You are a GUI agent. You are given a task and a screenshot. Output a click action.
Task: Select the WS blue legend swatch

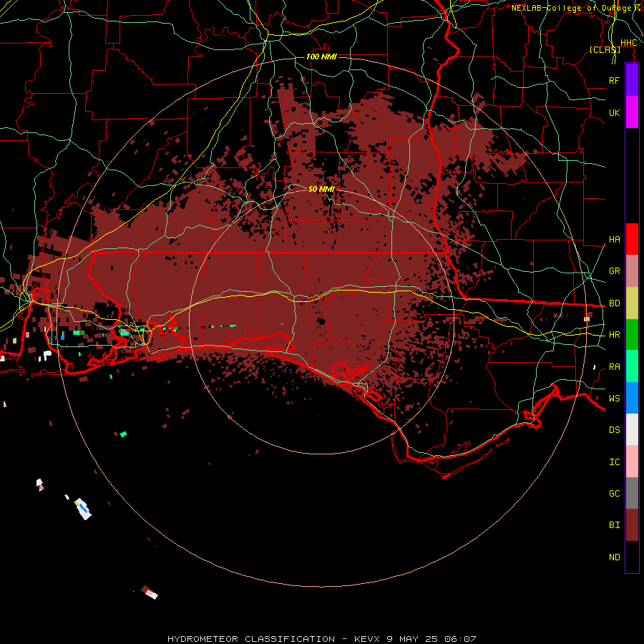[632, 398]
